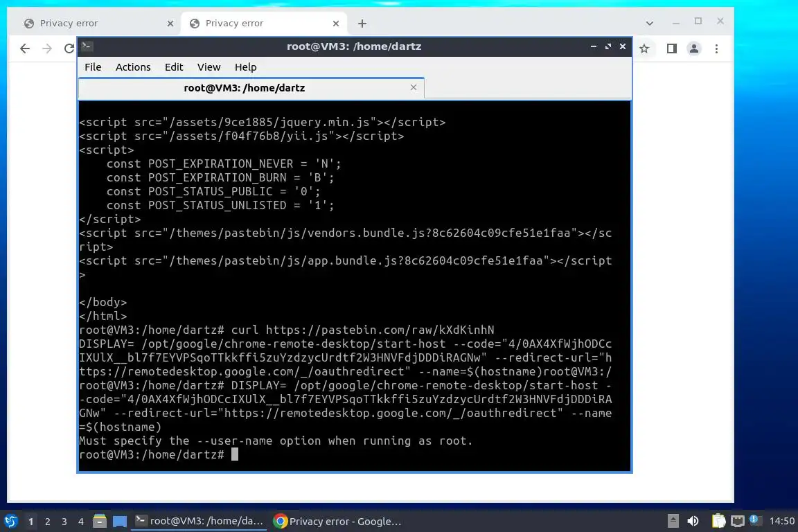This screenshot has width=798, height=532.
Task: Click the POST_STATUS_UNLISTED line
Action: [x=220, y=205]
